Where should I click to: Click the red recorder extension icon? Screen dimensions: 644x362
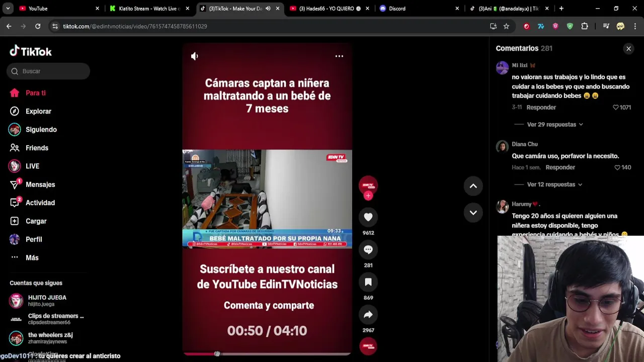(x=526, y=26)
